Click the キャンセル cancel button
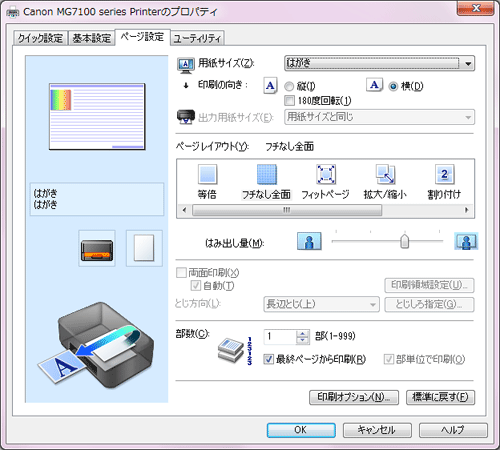Screen dimensions: 500x450 point(377,430)
